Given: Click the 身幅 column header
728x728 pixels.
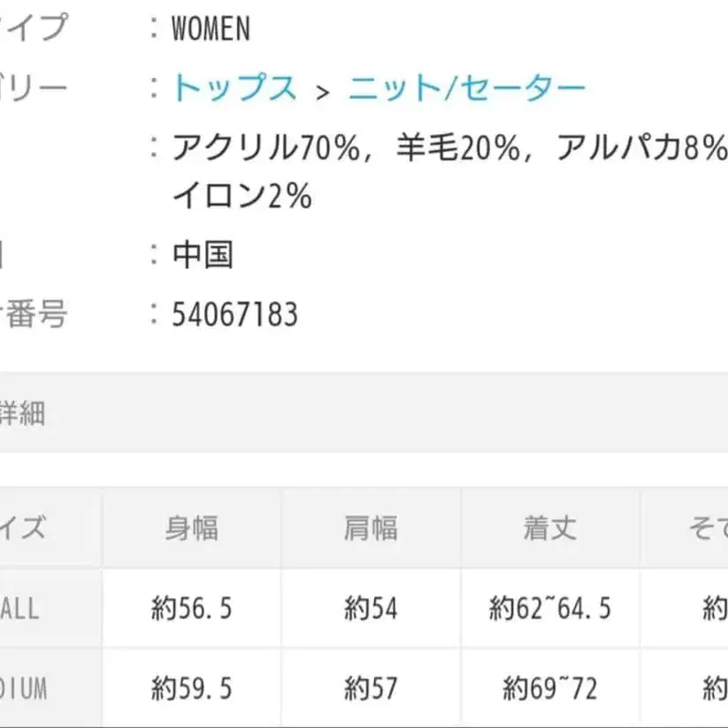Looking at the screenshot, I should (192, 528).
